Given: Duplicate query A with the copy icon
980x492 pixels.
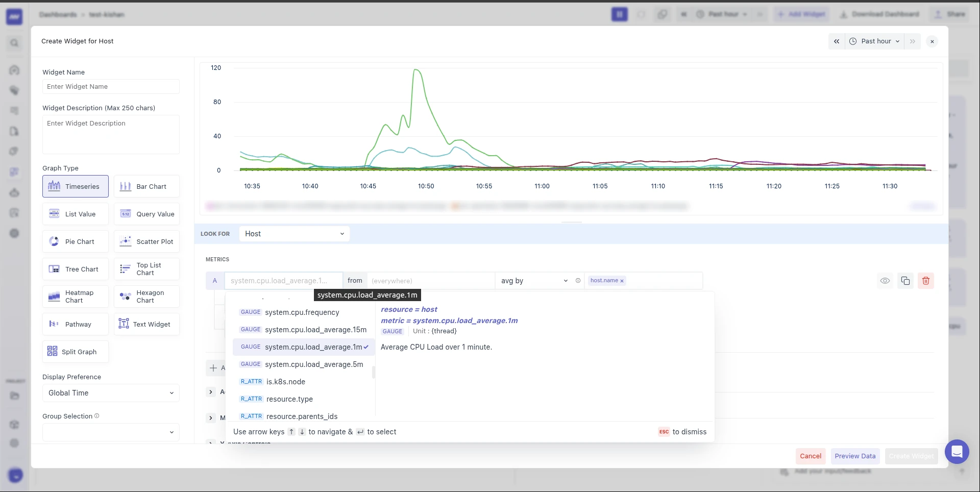Looking at the screenshot, I should [x=905, y=281].
